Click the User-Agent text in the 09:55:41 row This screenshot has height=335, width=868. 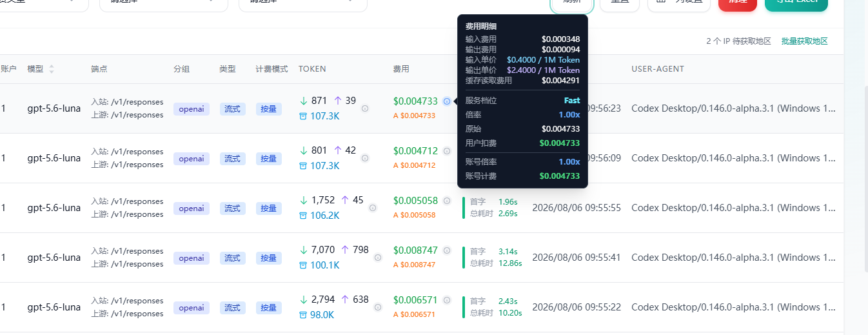734,258
